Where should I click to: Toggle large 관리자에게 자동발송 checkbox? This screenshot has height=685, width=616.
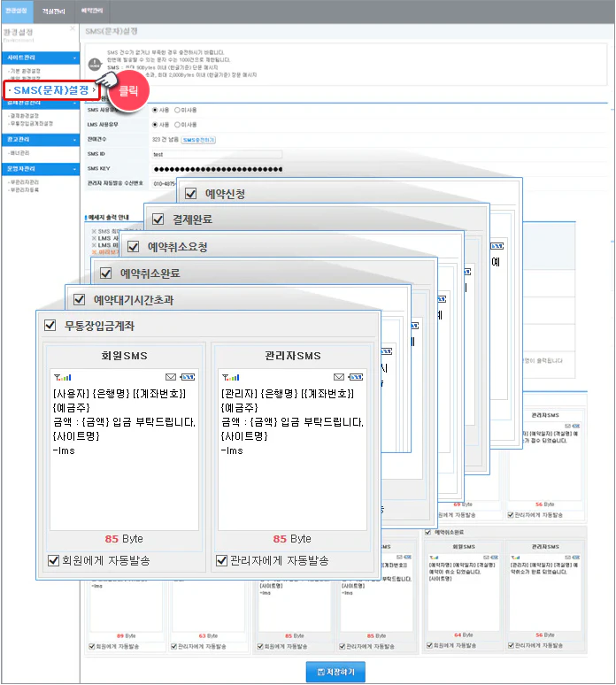[221, 560]
